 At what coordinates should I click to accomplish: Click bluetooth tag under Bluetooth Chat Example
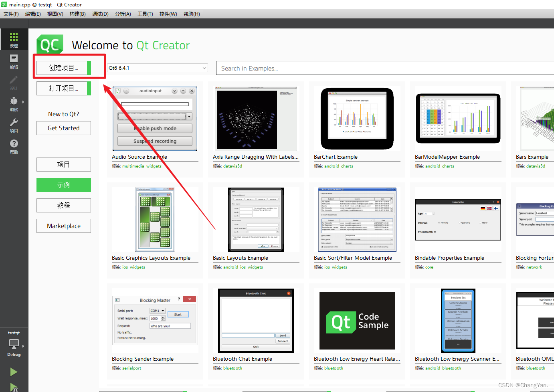233,368
